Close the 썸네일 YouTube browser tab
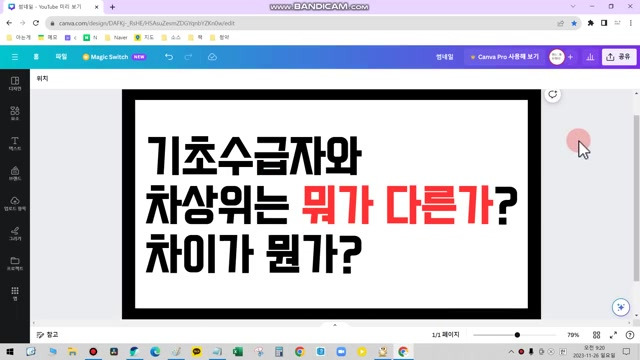Image resolution: width=640 pixels, height=360 pixels. pos(97,7)
